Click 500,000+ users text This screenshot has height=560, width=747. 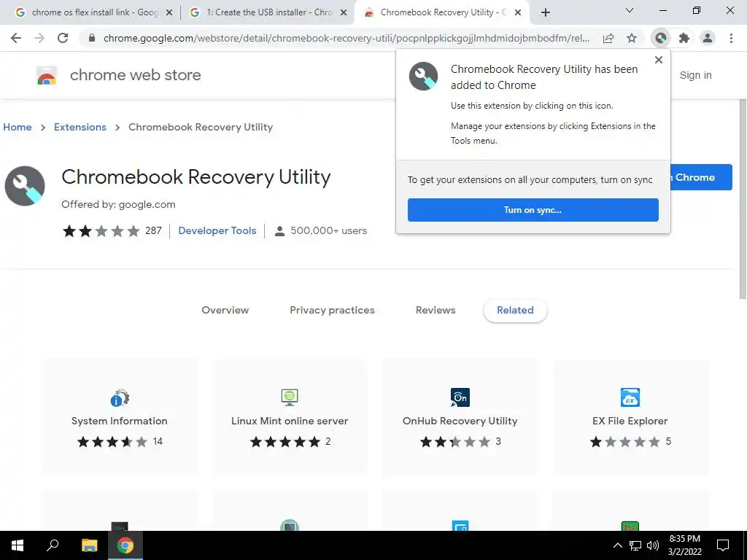pyautogui.click(x=329, y=231)
